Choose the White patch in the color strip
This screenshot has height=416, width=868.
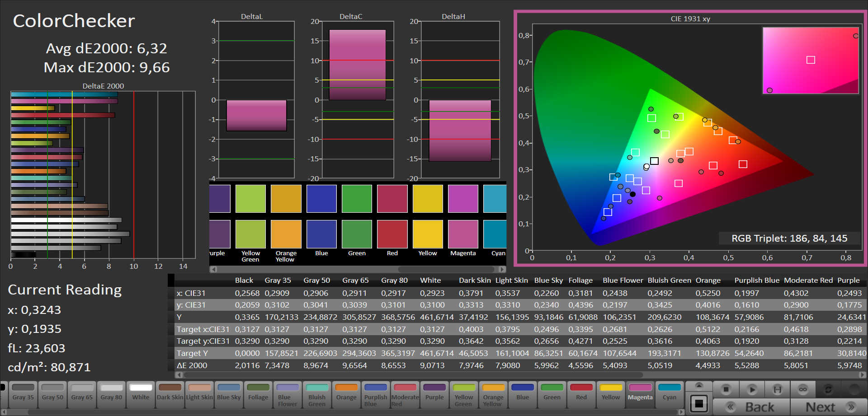click(x=141, y=394)
